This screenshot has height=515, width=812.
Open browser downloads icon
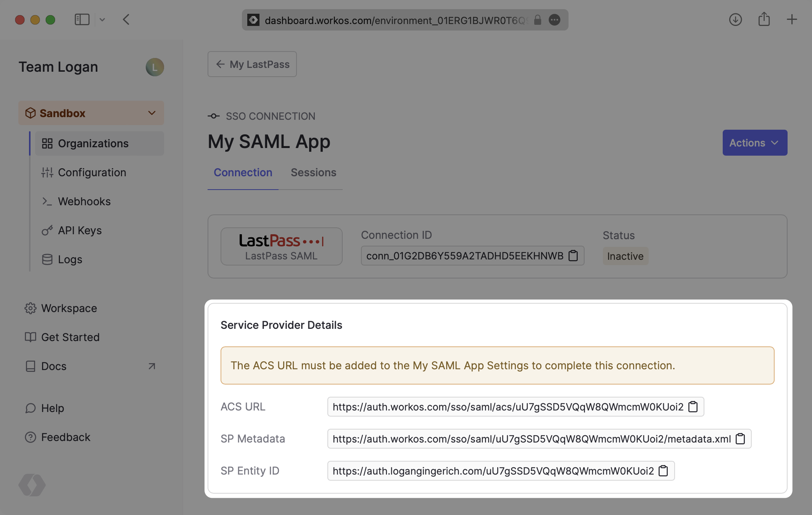coord(735,19)
